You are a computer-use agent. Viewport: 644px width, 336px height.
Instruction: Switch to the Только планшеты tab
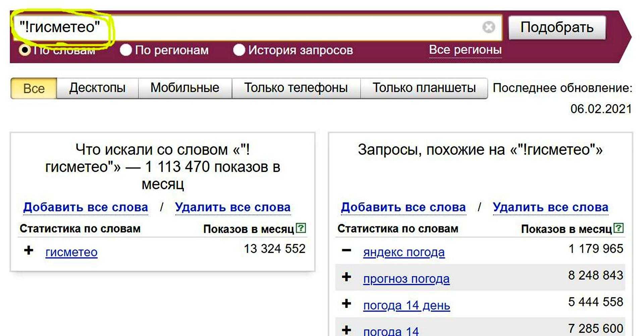pos(424,88)
